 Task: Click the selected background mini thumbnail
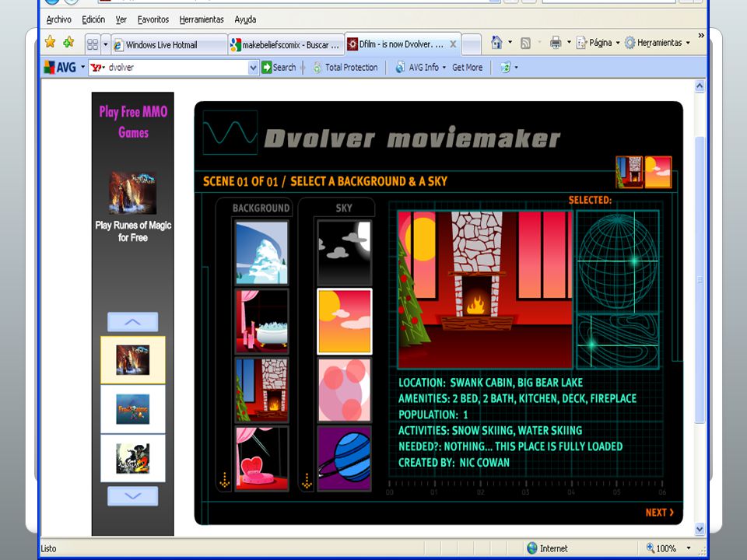pos(629,172)
